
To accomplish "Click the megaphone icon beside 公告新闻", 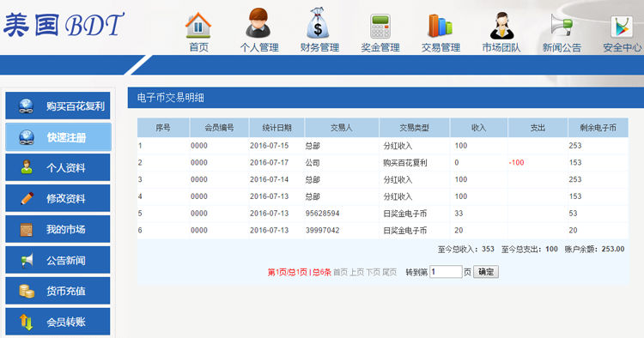I will click(27, 260).
